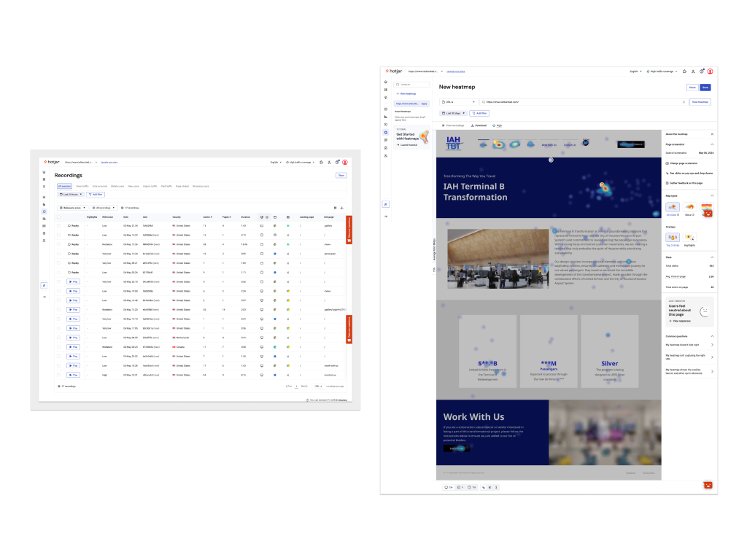Click View recordings under heatmap filters
The height and width of the screenshot is (560, 747).
click(453, 125)
